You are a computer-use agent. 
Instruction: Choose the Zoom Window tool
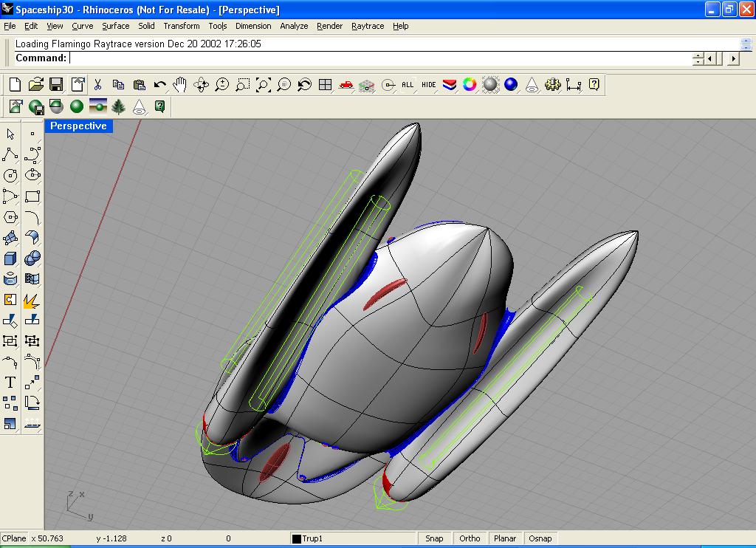point(242,85)
